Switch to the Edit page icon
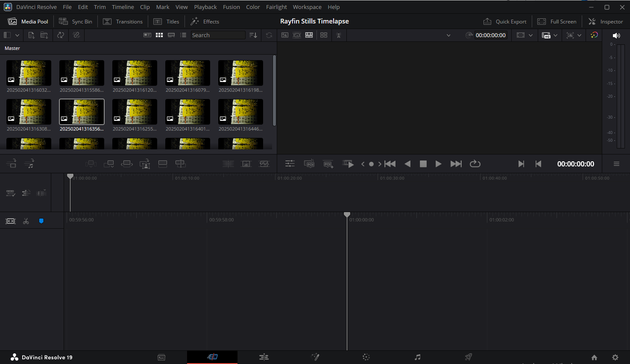Screen dimensions: 630x364 (x=264, y=357)
